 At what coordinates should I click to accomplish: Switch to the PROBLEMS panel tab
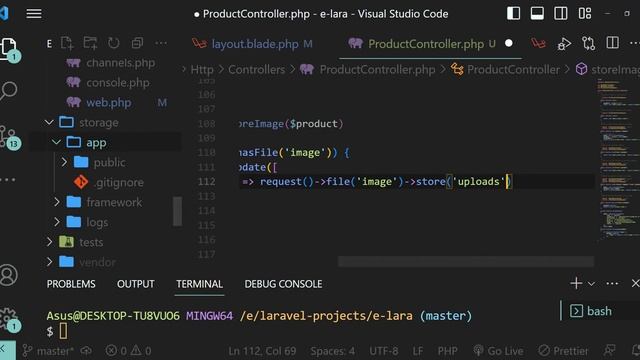71,284
